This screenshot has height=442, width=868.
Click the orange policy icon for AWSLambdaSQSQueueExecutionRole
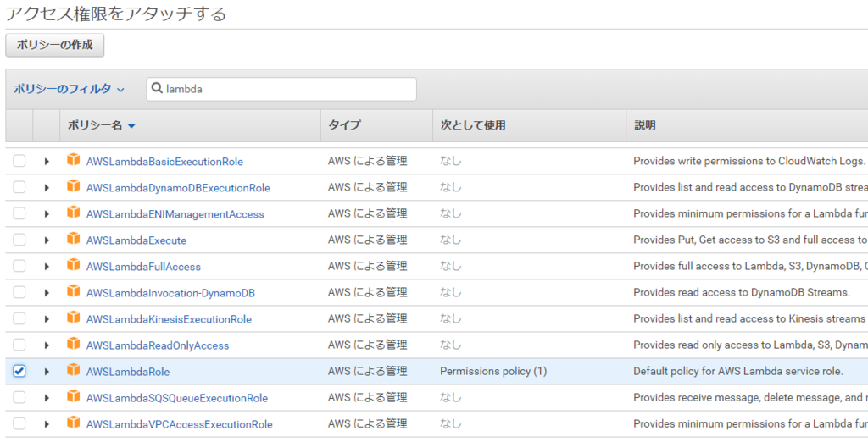point(73,396)
